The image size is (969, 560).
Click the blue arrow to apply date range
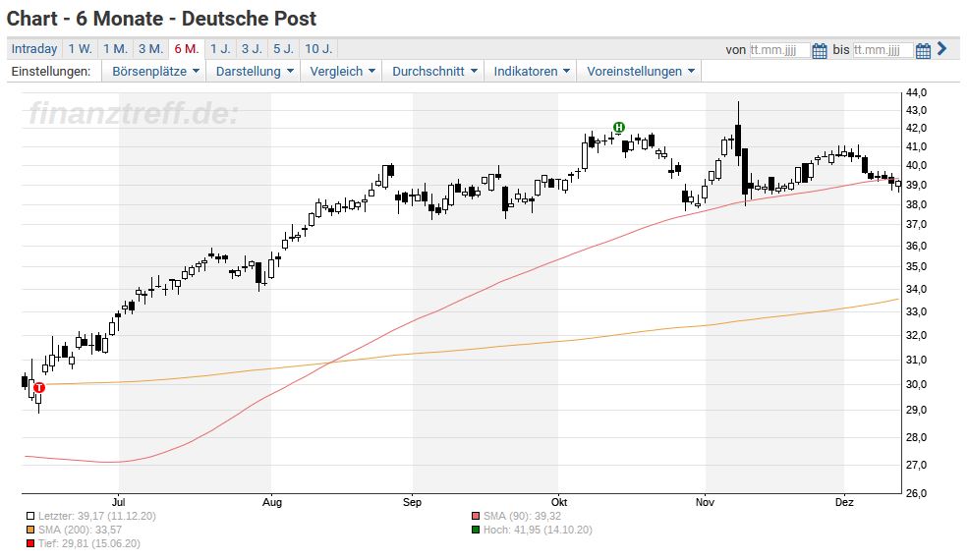(x=941, y=49)
